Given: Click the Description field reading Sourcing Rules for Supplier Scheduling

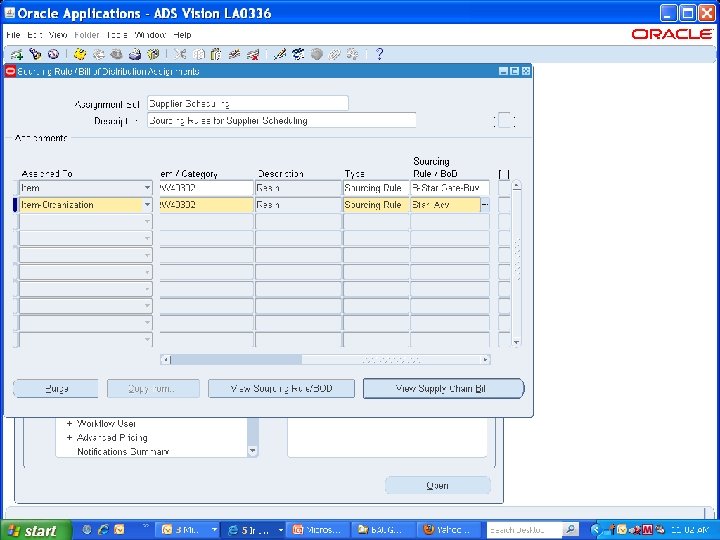Looking at the screenshot, I should pos(281,121).
